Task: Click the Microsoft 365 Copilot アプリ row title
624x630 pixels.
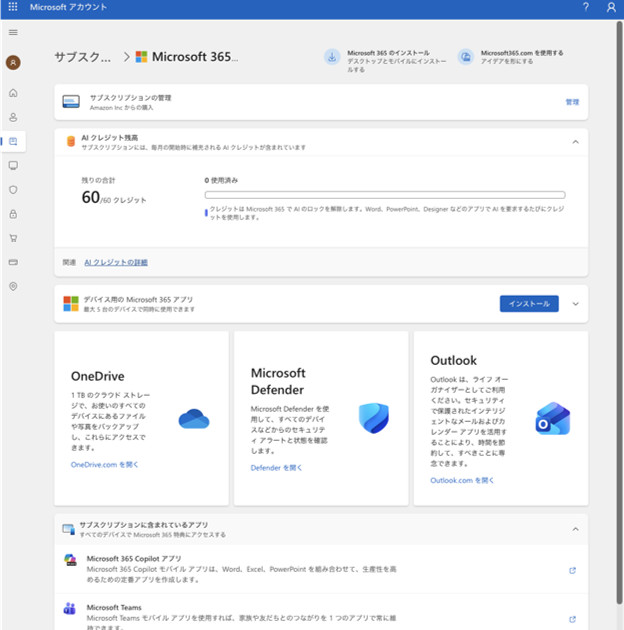Action: point(134,558)
